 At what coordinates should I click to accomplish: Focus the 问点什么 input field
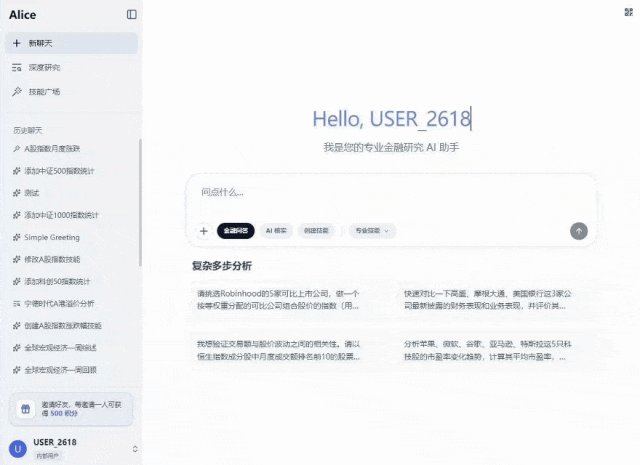click(391, 192)
